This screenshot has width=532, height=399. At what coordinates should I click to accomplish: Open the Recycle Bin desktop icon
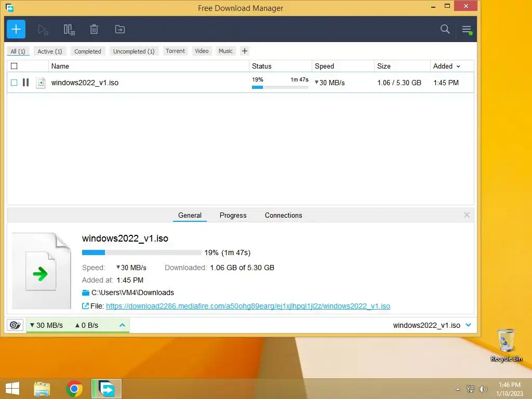pos(506,345)
